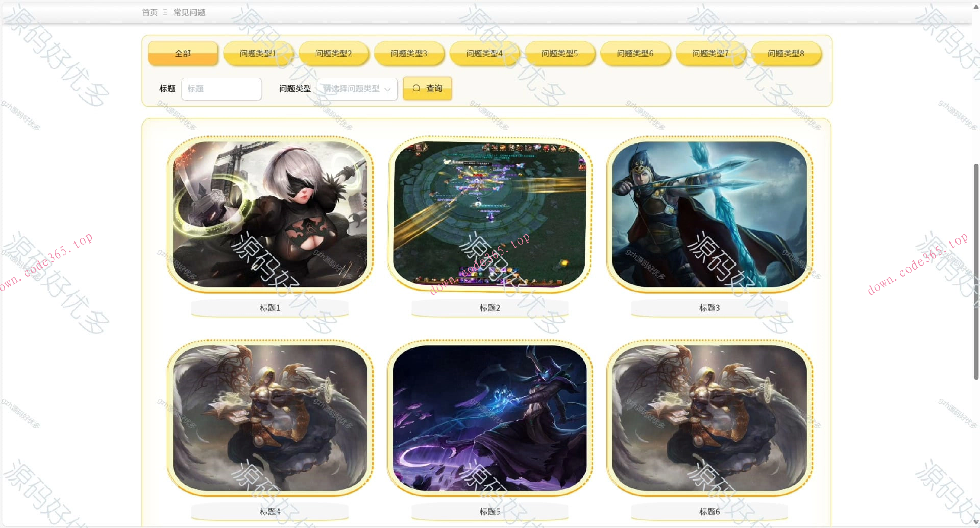Select 问题类型5 category
Viewport: 980px width, 528px height.
click(559, 53)
